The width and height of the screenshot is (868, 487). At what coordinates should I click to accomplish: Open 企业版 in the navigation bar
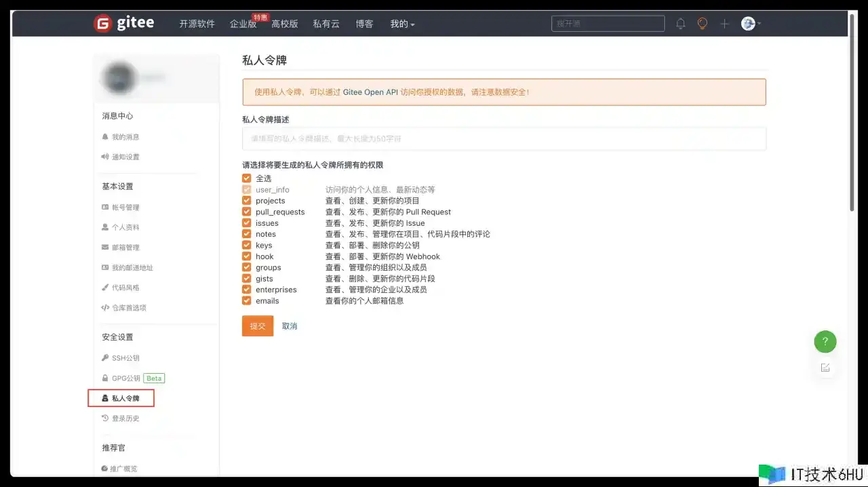pyautogui.click(x=243, y=24)
